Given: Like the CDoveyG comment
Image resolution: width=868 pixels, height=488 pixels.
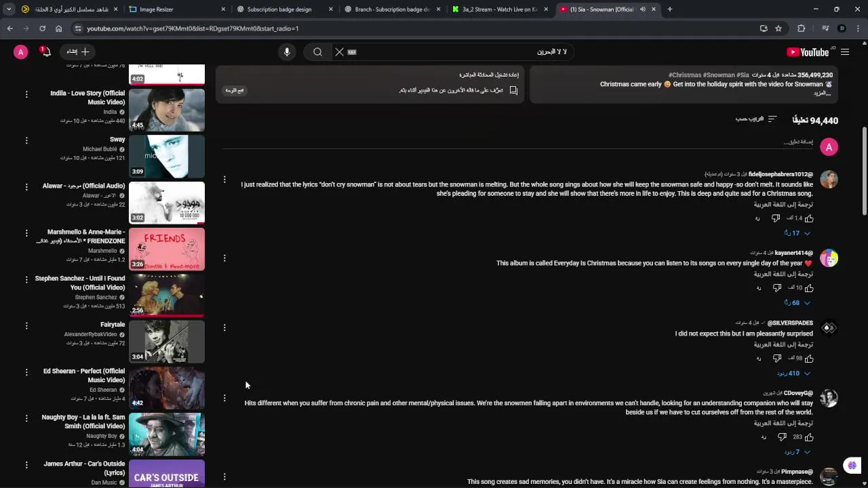Looking at the screenshot, I should coord(808,437).
